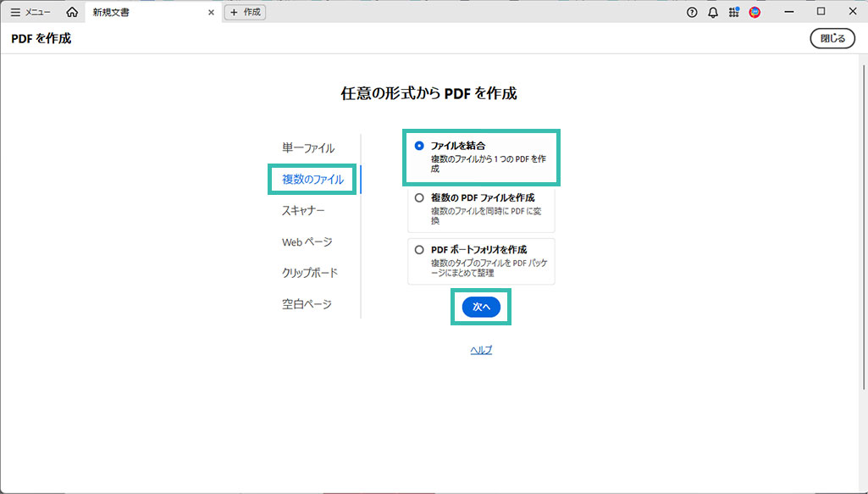Screen dimensions: 868x494
Task: Open the ヘルプ link
Action: [x=481, y=350]
